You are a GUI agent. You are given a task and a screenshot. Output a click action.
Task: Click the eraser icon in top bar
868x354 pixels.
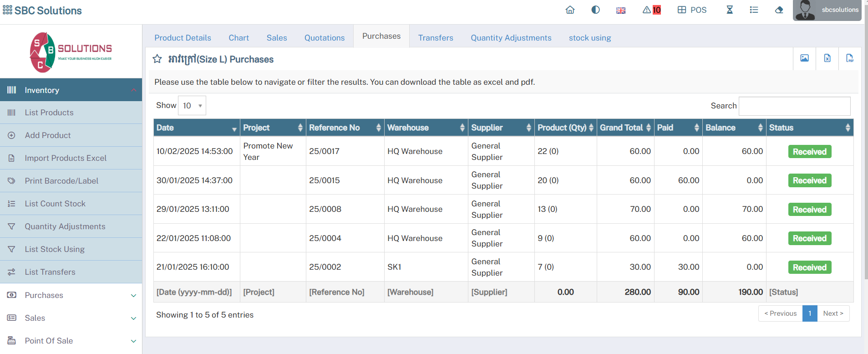pos(779,10)
